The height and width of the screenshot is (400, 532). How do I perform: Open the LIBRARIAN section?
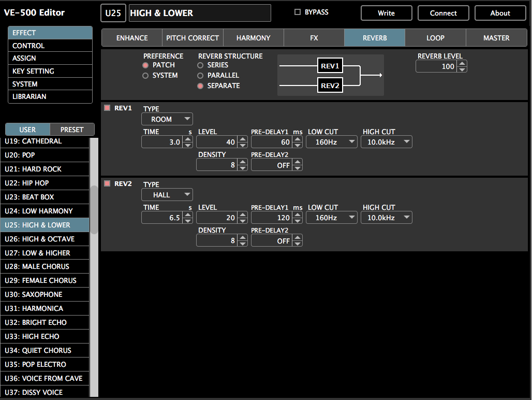50,96
